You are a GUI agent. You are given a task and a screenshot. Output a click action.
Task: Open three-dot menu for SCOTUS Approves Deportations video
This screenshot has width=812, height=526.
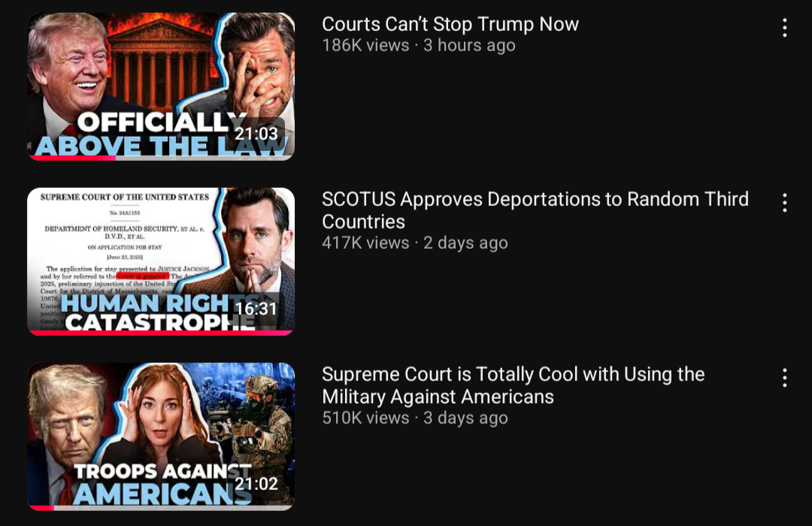(x=784, y=202)
